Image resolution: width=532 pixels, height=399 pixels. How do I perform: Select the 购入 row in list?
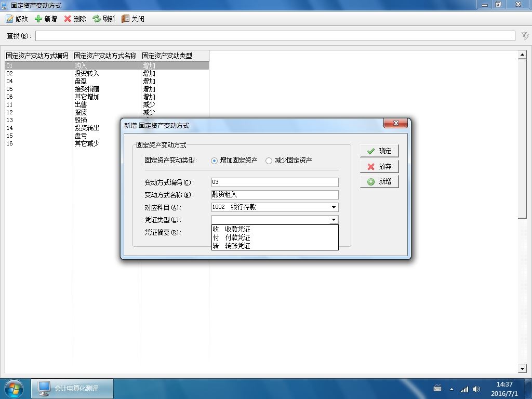coord(107,65)
